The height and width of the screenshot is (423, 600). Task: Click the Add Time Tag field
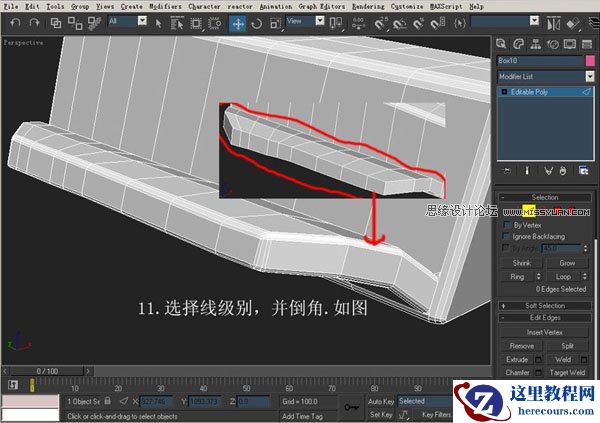308,416
